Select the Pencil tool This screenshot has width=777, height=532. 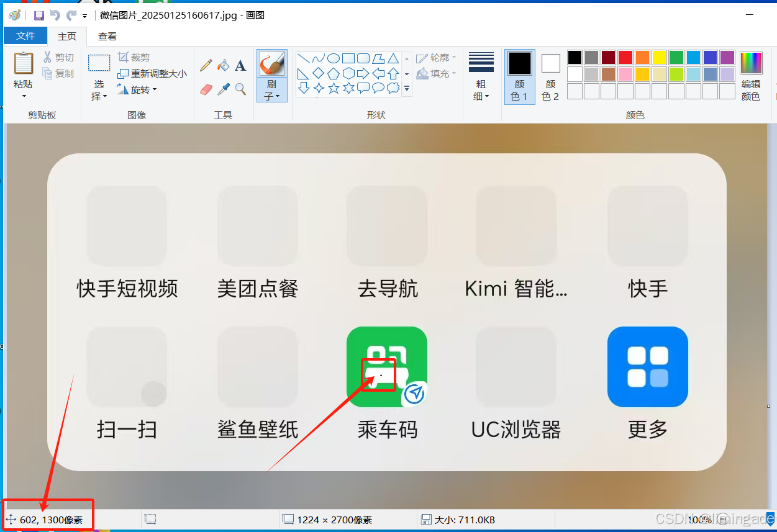pyautogui.click(x=206, y=65)
